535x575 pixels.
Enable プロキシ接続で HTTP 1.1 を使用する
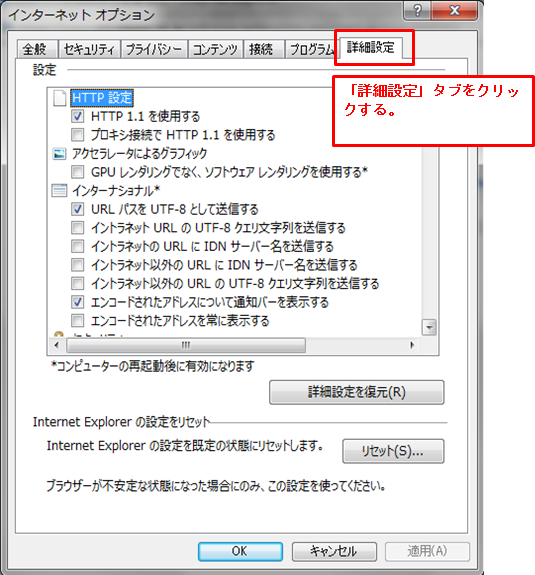click(77, 135)
